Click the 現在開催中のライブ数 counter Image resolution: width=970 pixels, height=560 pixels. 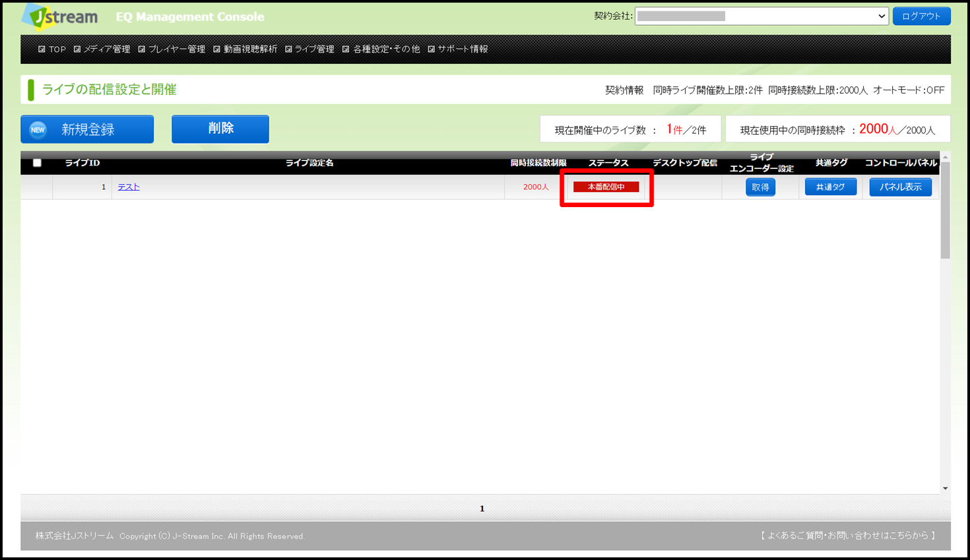tap(630, 129)
